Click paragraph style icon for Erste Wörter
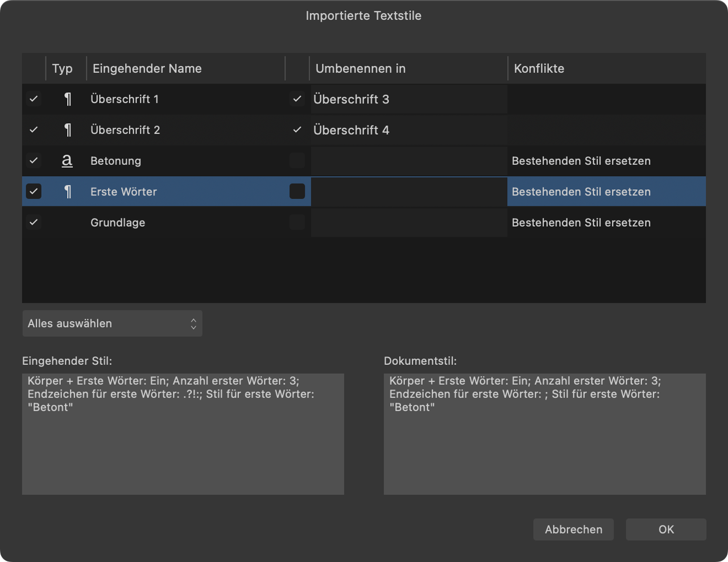728x562 pixels. [x=68, y=192]
